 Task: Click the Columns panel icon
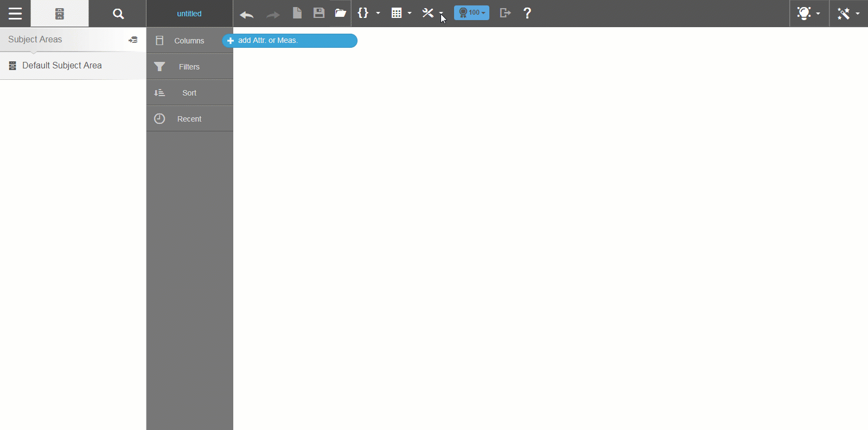point(159,41)
